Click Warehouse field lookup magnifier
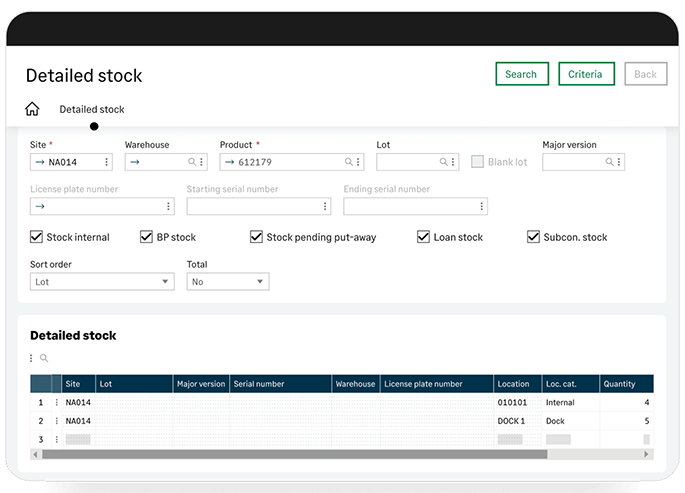Viewport: 685px width, 493px height. [x=192, y=162]
